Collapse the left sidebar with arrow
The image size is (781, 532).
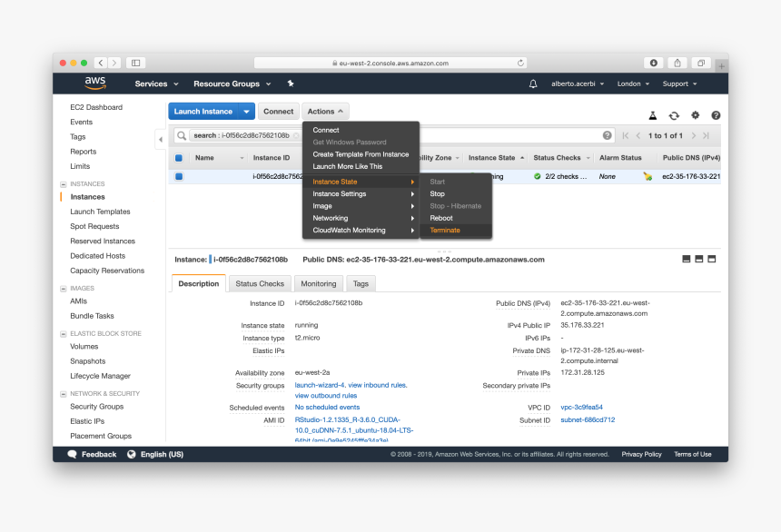[161, 139]
